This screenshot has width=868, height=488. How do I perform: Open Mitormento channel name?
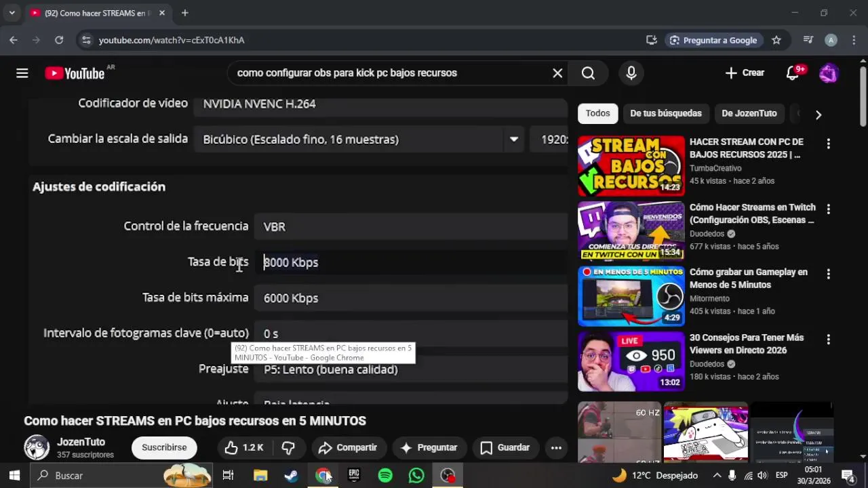point(709,298)
